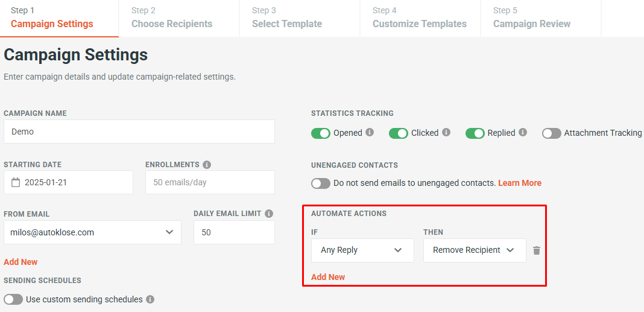Turn on custom sending schedules
The height and width of the screenshot is (312, 644).
click(13, 300)
